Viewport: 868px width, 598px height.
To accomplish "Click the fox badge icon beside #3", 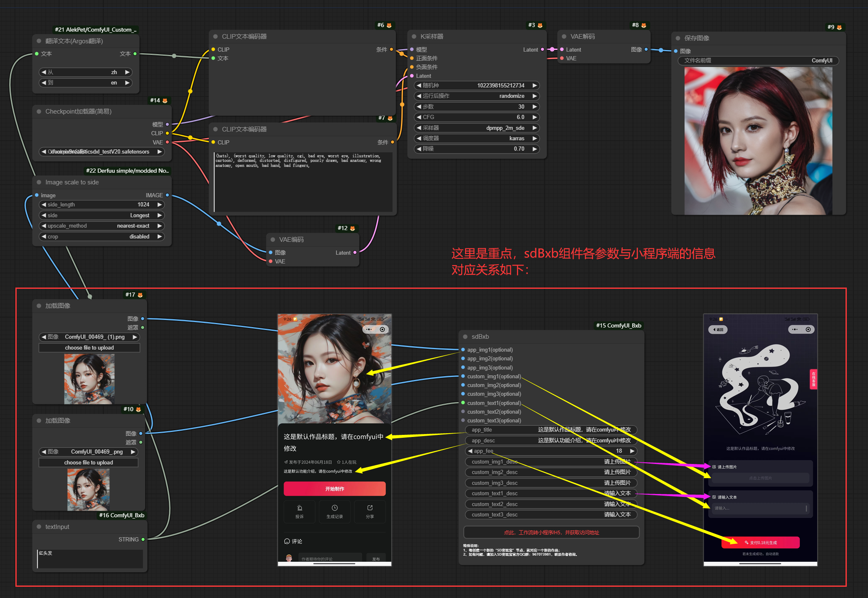I will (x=540, y=25).
